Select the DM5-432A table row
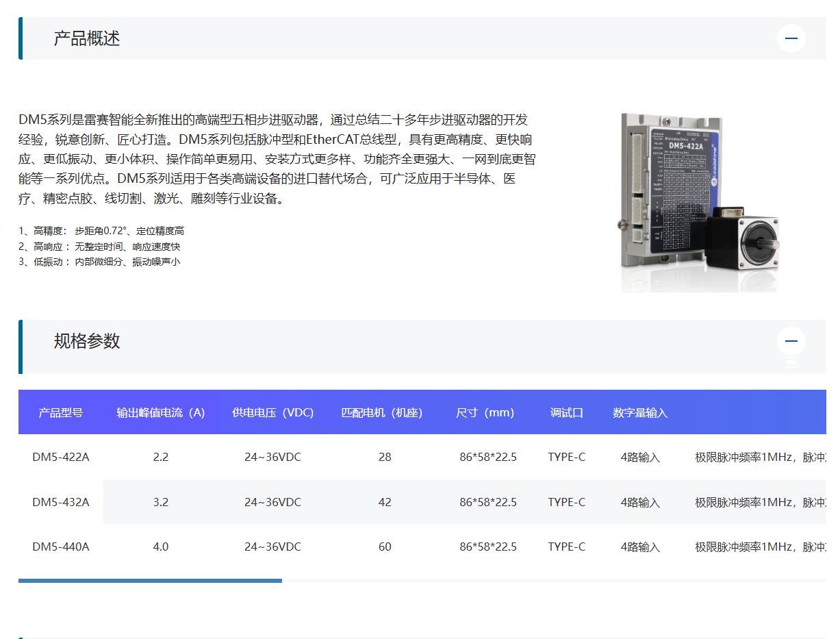Screen dimensions: 840x639 pos(274,501)
